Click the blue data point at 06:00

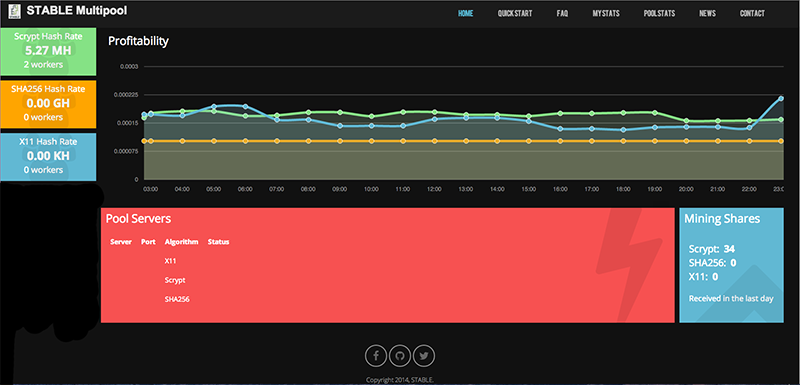(x=245, y=107)
